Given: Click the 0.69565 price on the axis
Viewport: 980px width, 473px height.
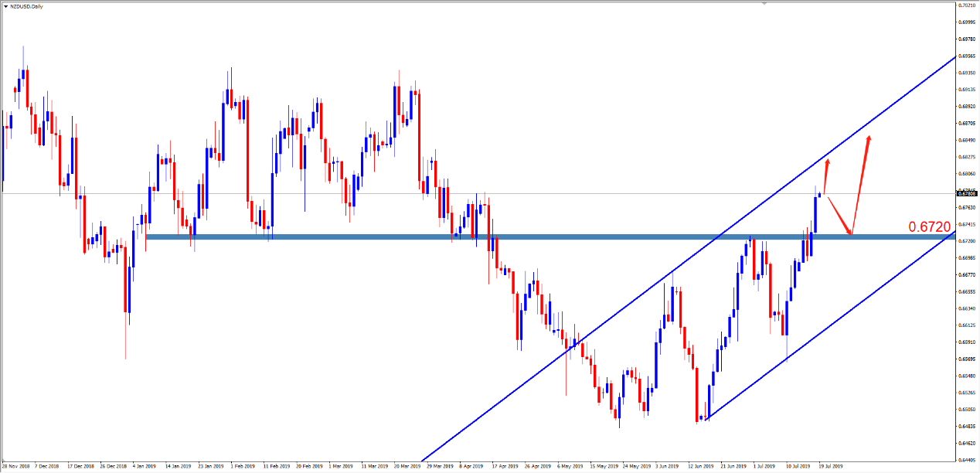Looking at the screenshot, I should coord(966,56).
